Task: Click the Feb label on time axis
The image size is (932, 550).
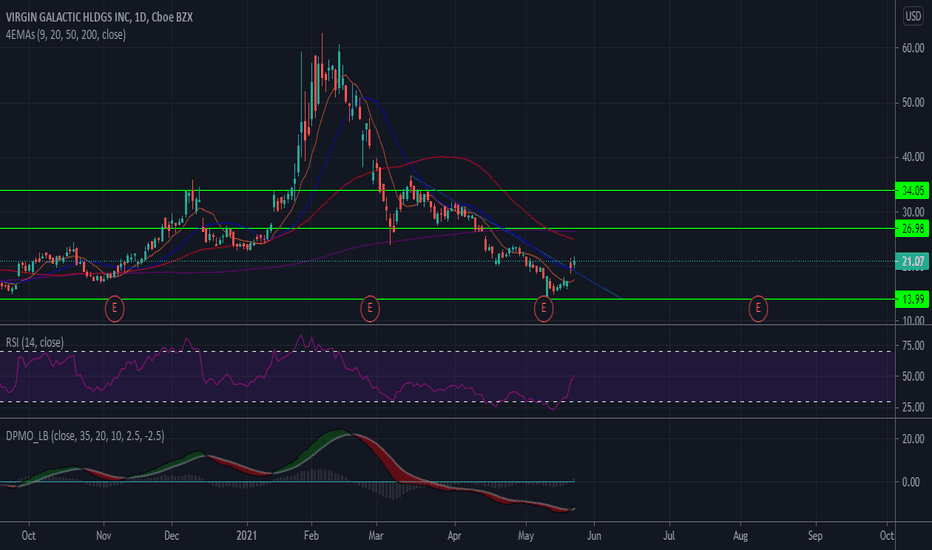Action: [x=311, y=536]
